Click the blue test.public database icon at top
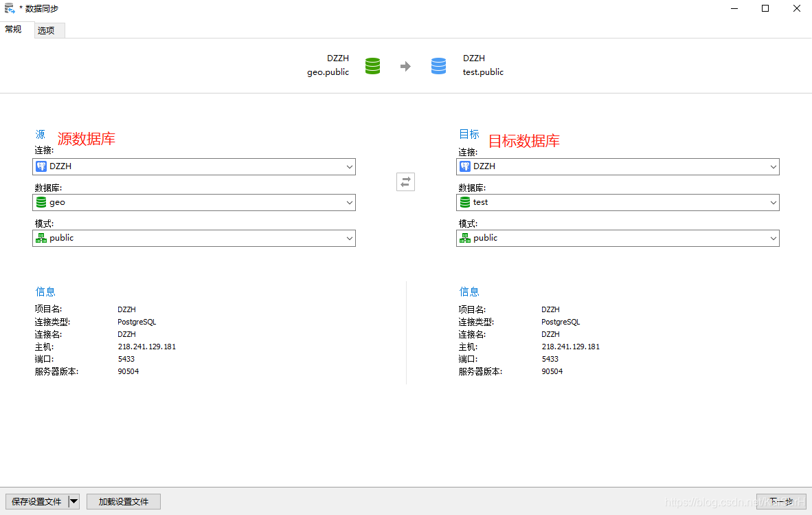Viewport: 812px width, 515px height. [x=438, y=65]
